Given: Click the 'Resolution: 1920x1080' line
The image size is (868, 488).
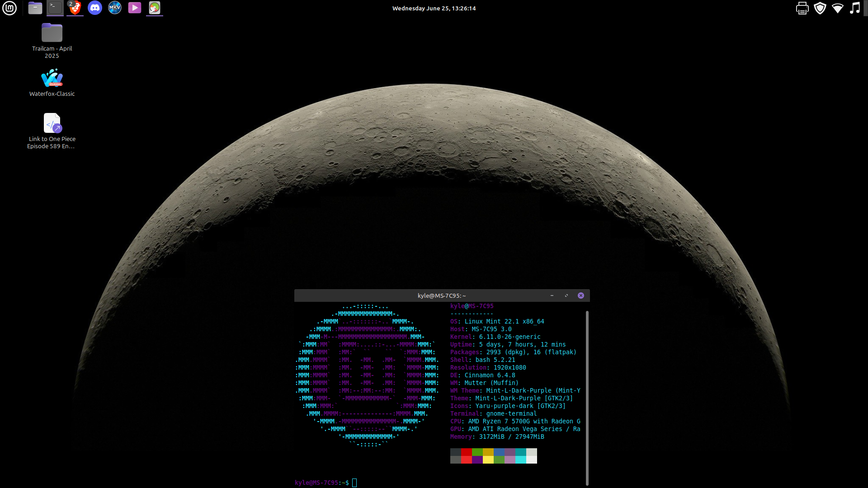Looking at the screenshot, I should tap(488, 368).
